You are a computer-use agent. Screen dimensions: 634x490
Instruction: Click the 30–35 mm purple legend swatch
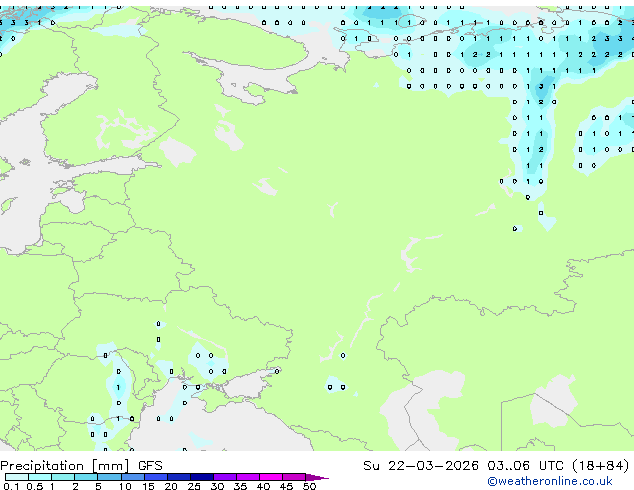pyautogui.click(x=224, y=477)
